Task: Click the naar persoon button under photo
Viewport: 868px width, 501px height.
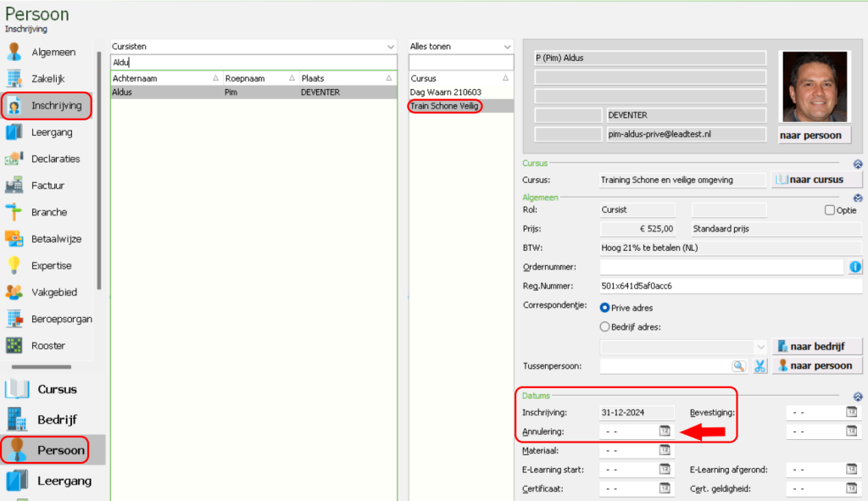Action: tap(814, 135)
